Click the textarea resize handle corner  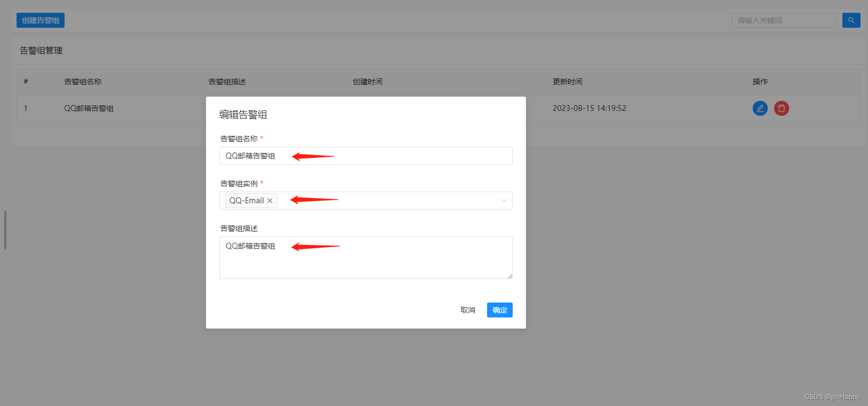coord(510,276)
